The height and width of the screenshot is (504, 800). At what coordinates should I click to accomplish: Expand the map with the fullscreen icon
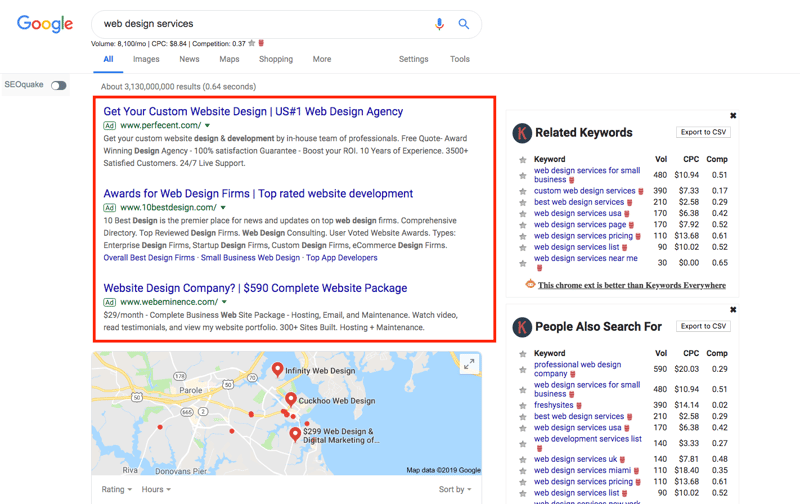[x=469, y=364]
